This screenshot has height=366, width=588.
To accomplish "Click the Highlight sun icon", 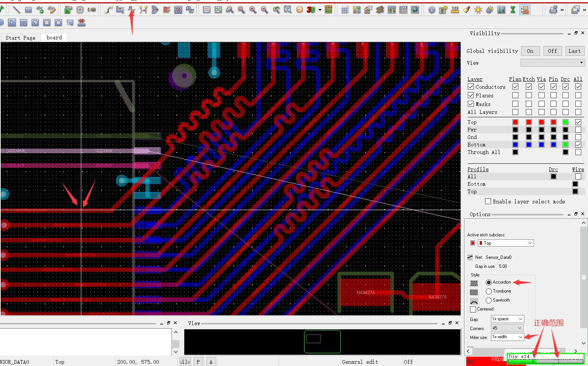I will click(x=478, y=10).
